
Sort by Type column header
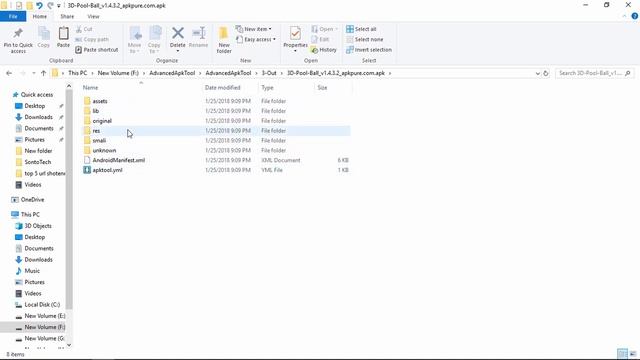point(287,88)
